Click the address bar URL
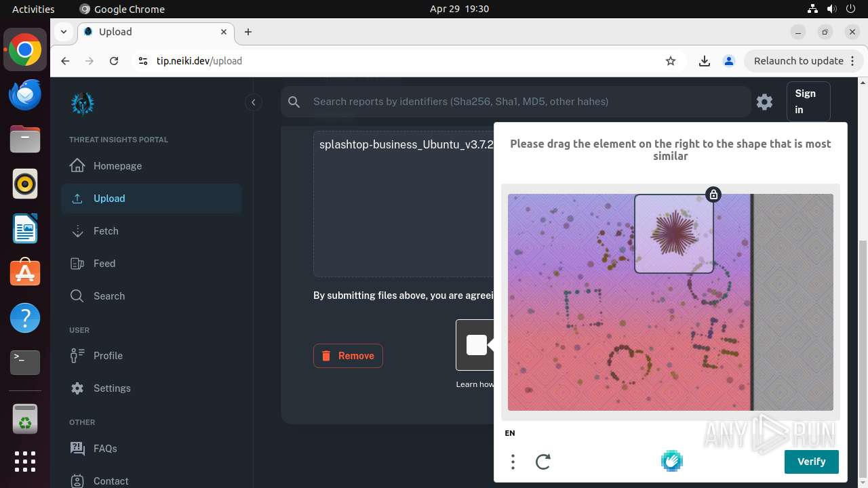 coord(199,61)
